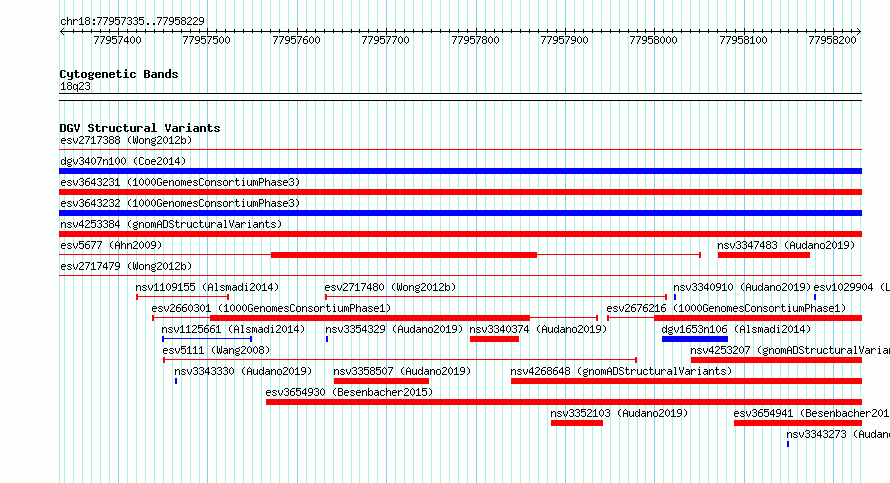Select nsv1125661 (Alsmadi2014) label
Screen dimensions: 890x483
[233, 329]
